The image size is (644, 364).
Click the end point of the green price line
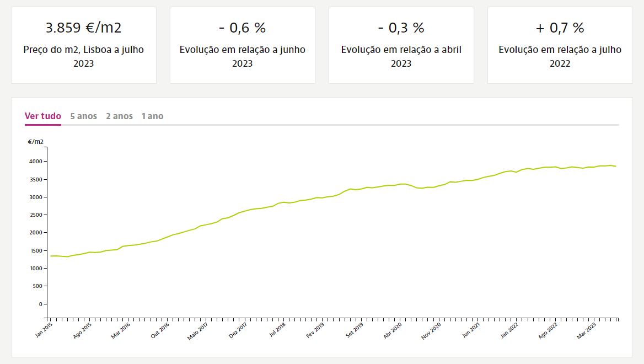click(x=616, y=167)
